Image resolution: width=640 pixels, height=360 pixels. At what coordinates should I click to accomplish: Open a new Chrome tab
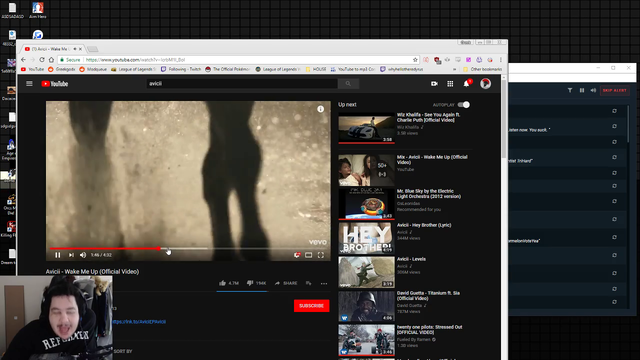93,49
